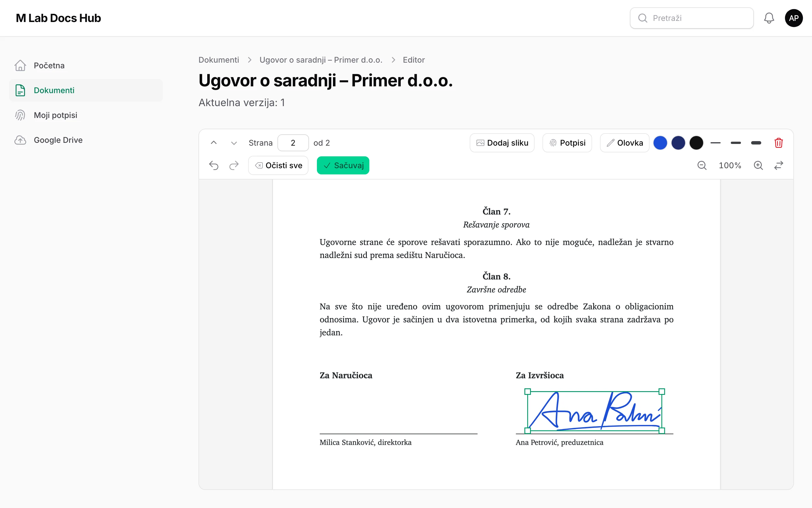Open Google Drive in sidebar
812x508 pixels.
point(86,140)
